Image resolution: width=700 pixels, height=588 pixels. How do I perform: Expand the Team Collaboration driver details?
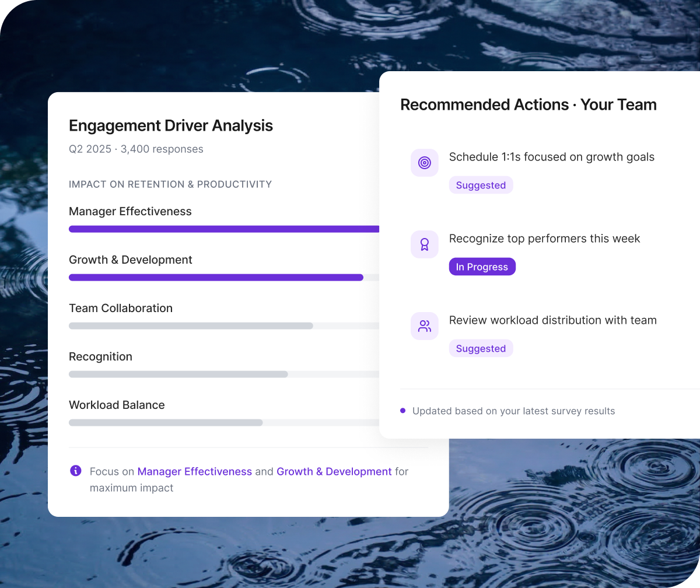tap(121, 308)
